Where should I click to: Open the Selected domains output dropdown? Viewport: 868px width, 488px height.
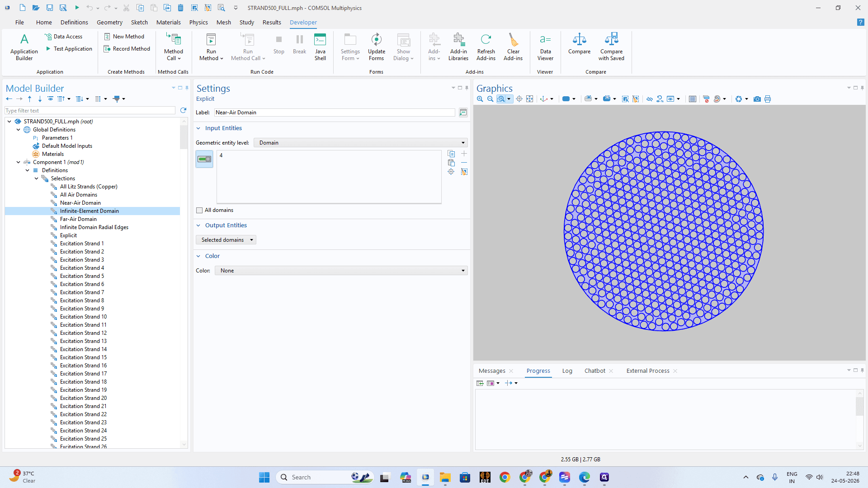point(226,240)
